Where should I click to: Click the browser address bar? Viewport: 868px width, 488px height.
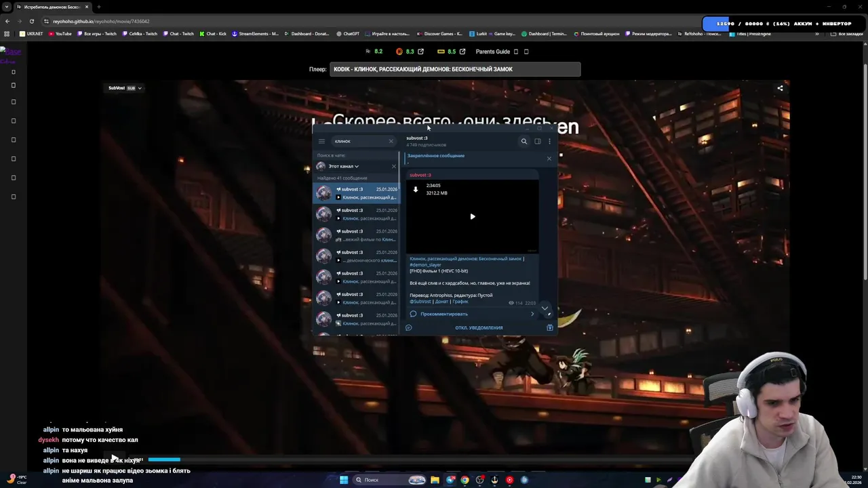(373, 21)
